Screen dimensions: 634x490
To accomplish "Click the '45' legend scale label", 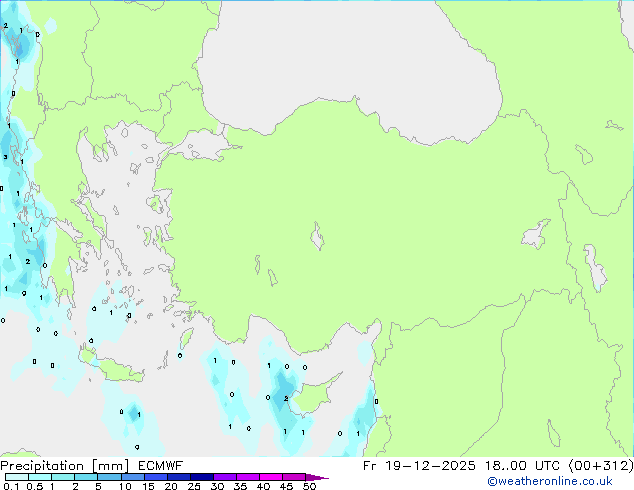I will click(286, 486).
